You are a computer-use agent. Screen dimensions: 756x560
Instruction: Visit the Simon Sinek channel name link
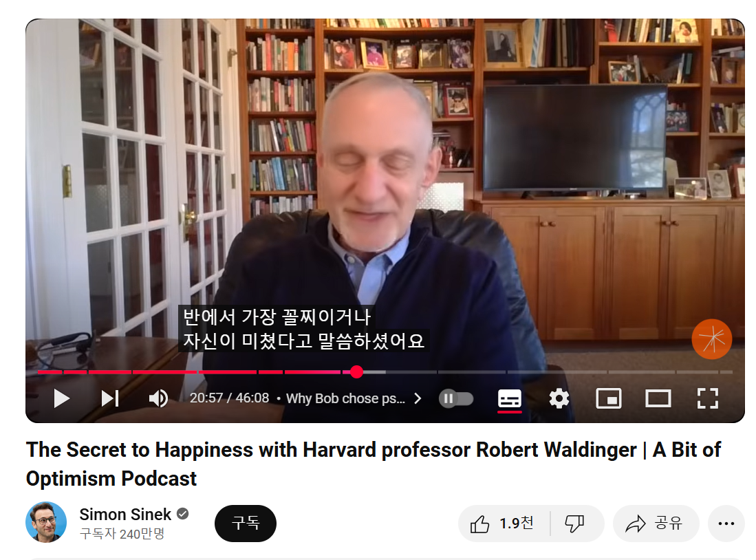pos(125,515)
